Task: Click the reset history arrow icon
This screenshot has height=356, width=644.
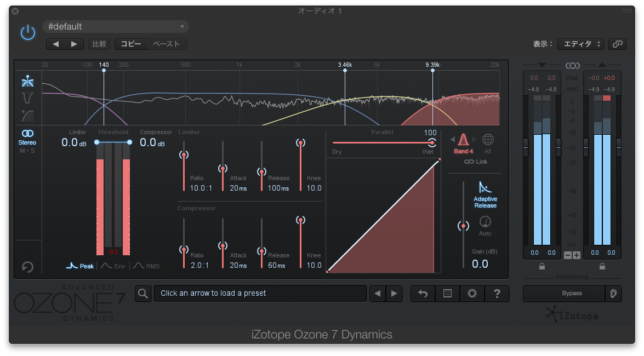Action: [27, 267]
